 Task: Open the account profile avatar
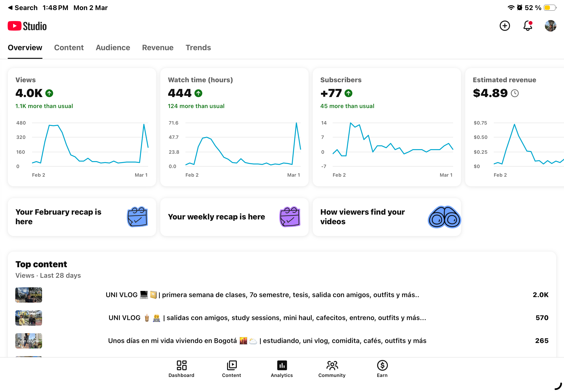tap(550, 26)
